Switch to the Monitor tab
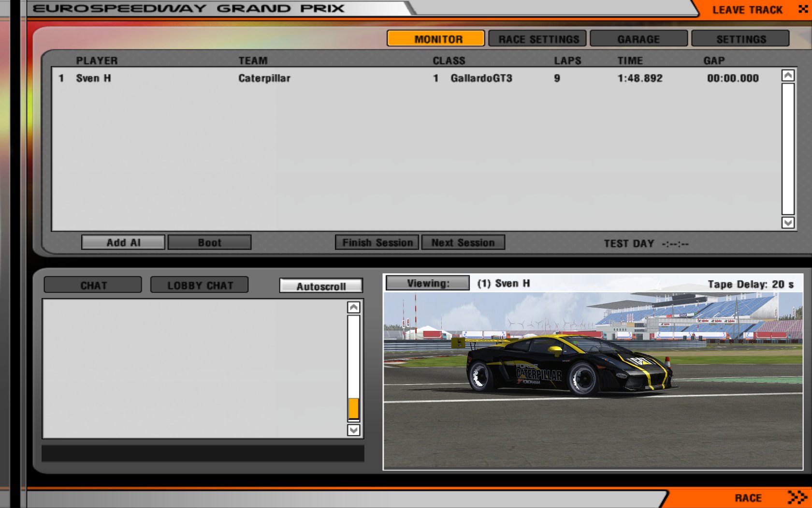The image size is (812, 508). point(435,39)
